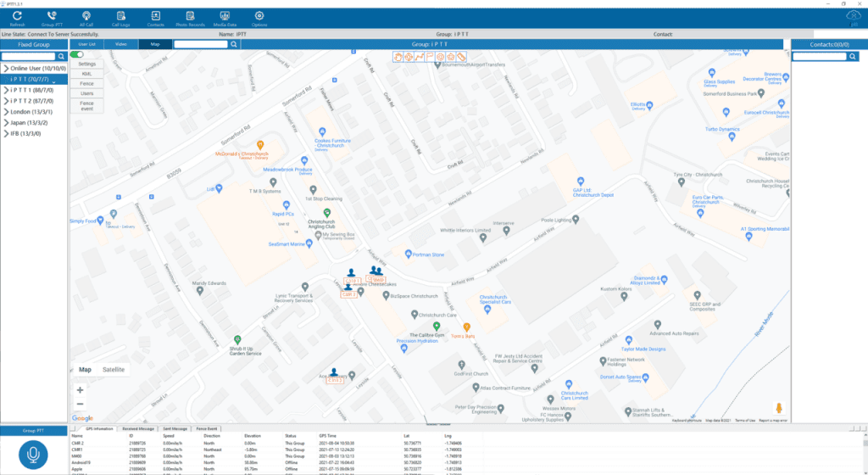Switch to the User List tab

87,44
